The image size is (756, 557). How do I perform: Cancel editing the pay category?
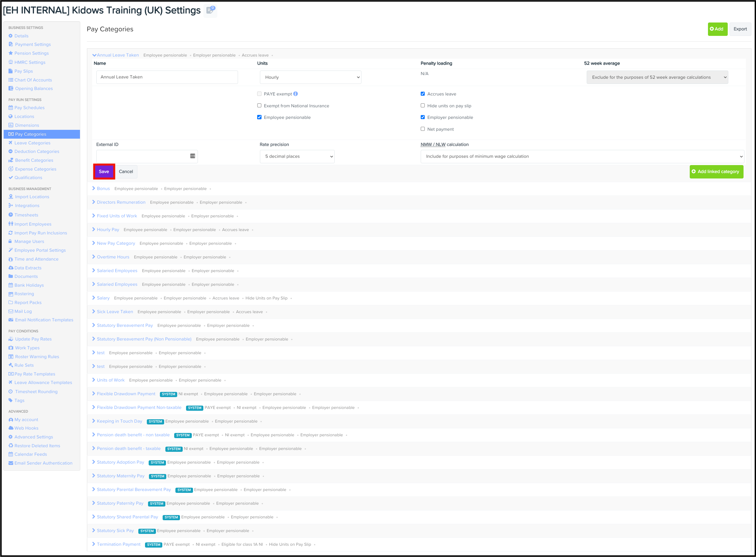point(126,171)
